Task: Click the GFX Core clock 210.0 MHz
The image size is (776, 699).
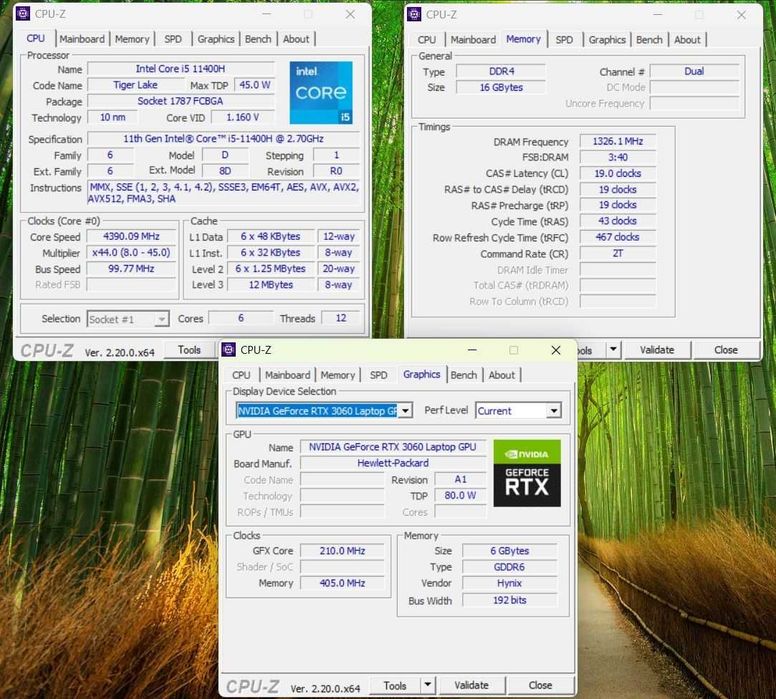Action: [342, 550]
